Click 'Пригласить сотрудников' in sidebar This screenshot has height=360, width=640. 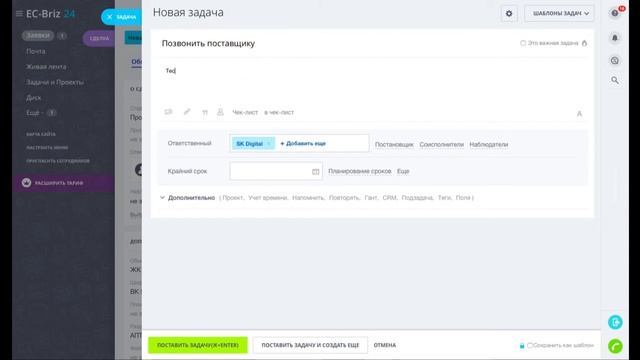[58, 161]
